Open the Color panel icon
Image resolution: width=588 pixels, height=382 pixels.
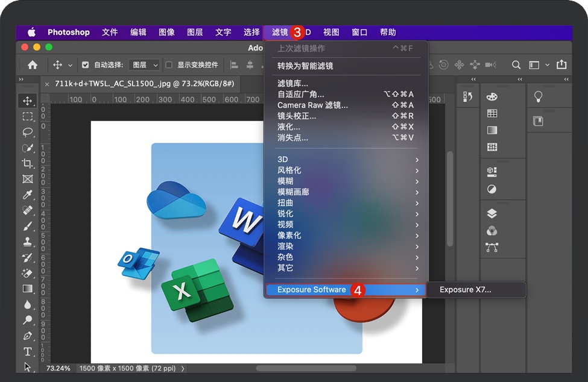point(492,96)
